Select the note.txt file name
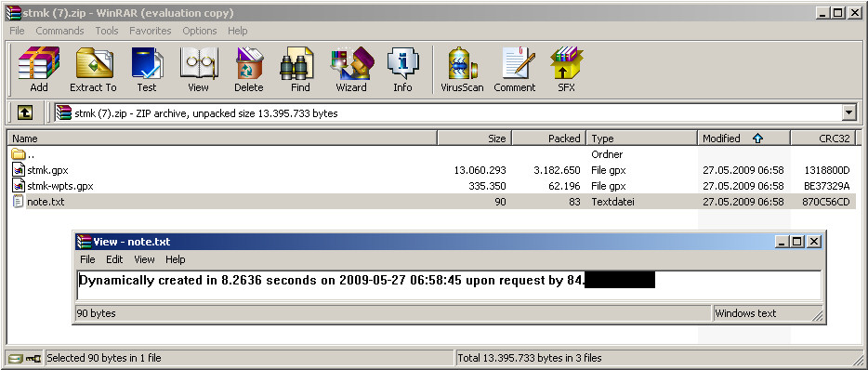 click(46, 202)
